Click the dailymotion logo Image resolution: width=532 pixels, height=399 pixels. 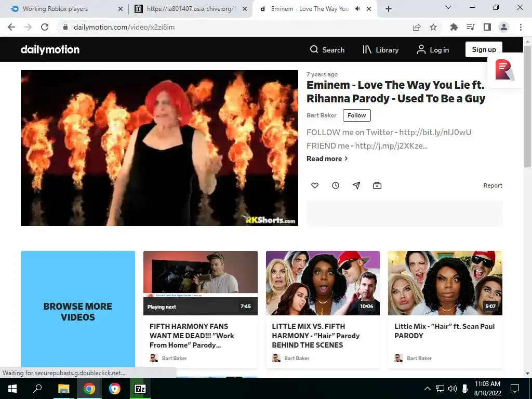click(x=50, y=49)
